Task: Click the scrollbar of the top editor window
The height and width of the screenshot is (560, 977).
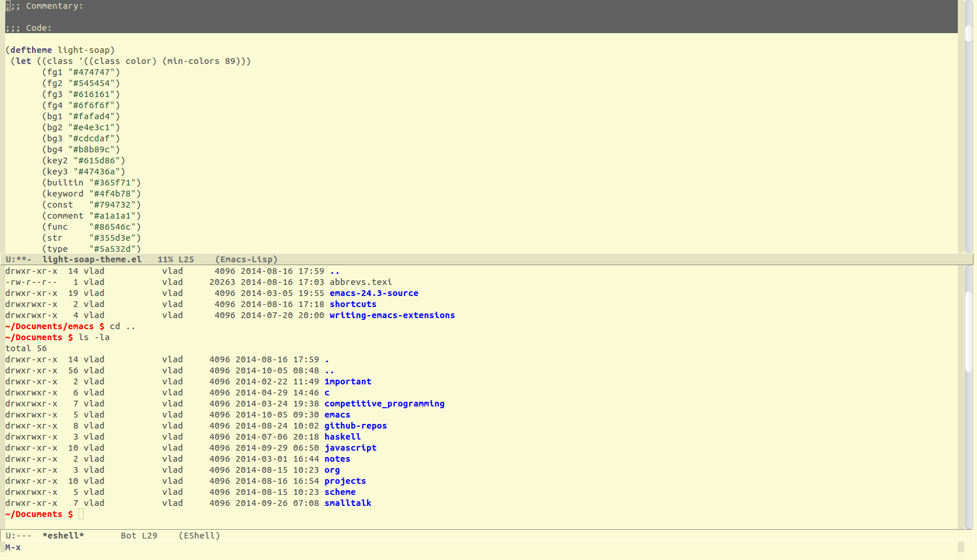Action: click(968, 127)
